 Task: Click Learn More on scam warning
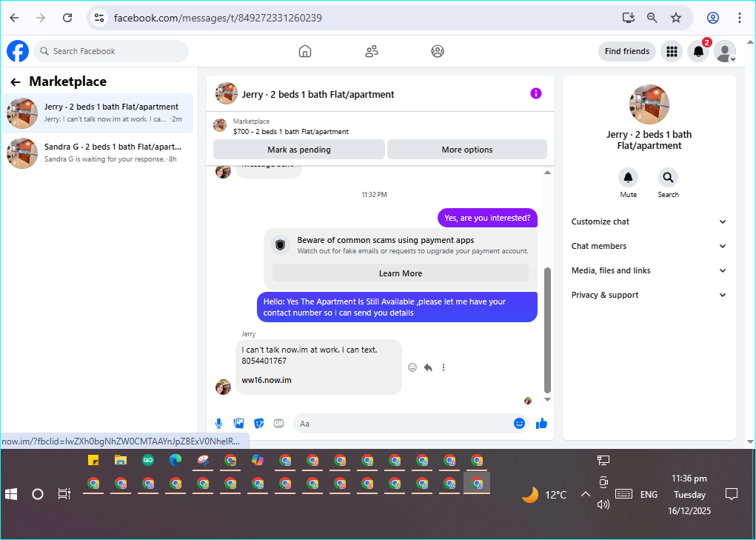(400, 273)
